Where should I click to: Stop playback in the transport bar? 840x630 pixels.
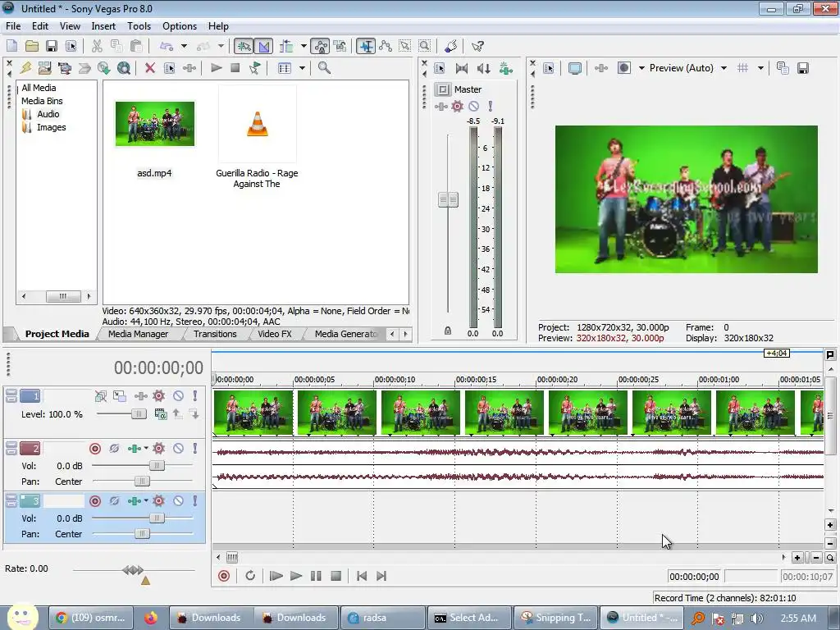click(336, 576)
